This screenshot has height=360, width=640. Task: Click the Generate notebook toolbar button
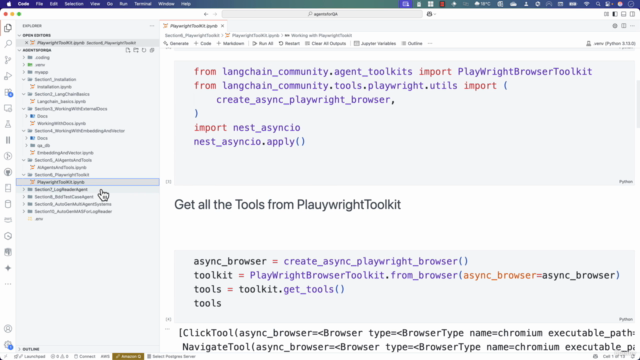pyautogui.click(x=176, y=43)
